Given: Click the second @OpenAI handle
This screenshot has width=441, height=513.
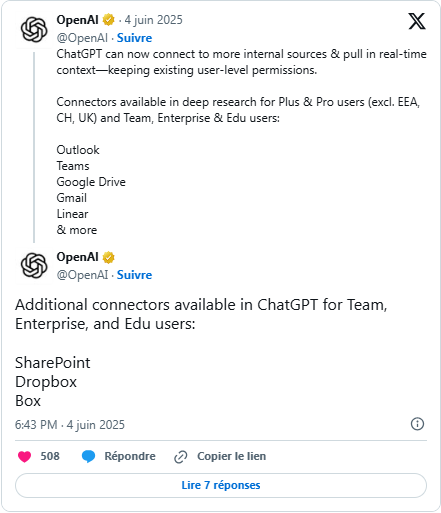Looking at the screenshot, I should pyautogui.click(x=82, y=275).
